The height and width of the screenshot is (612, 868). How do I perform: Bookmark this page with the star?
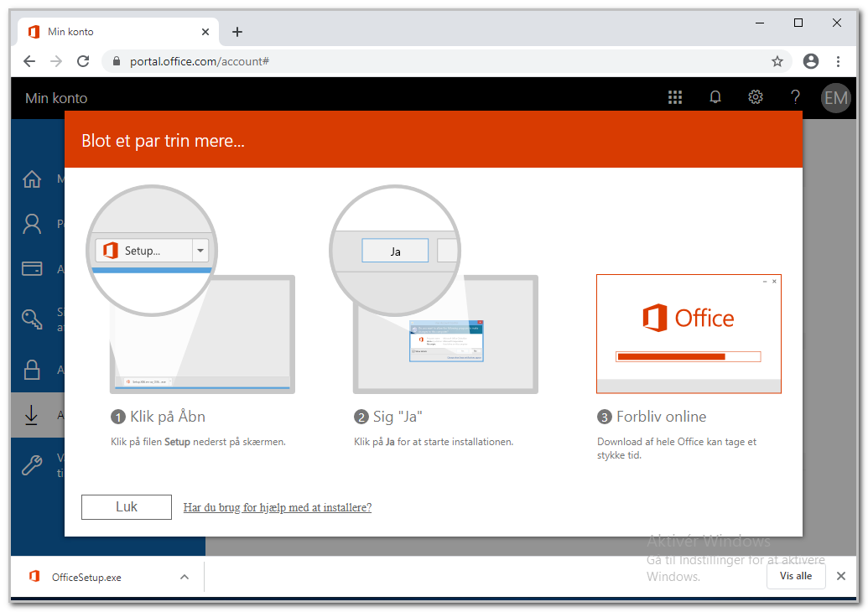[777, 61]
